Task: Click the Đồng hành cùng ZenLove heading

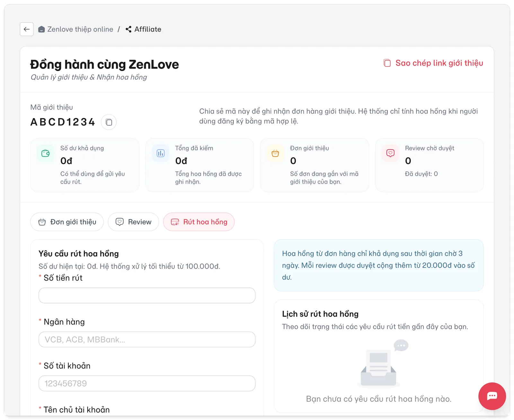Action: point(104,64)
